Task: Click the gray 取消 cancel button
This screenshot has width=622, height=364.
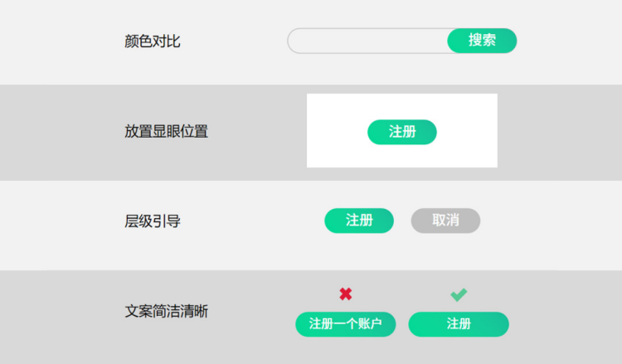Action: click(445, 221)
